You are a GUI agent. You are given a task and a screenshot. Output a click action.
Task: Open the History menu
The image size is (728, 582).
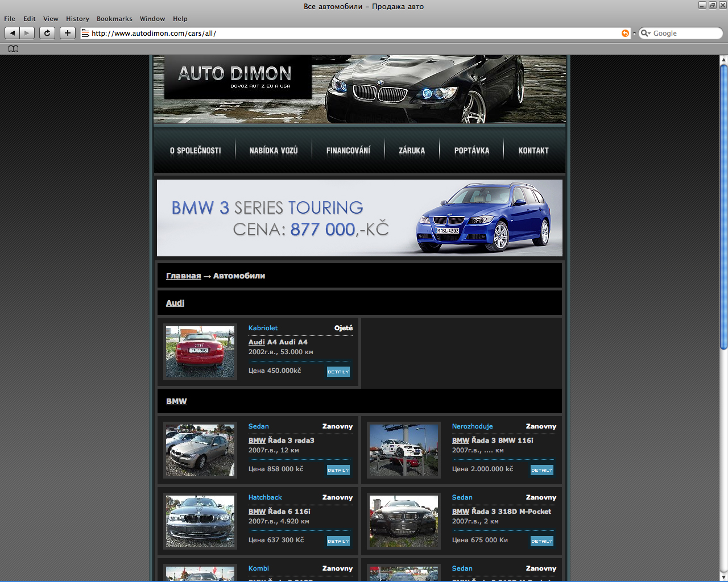77,19
